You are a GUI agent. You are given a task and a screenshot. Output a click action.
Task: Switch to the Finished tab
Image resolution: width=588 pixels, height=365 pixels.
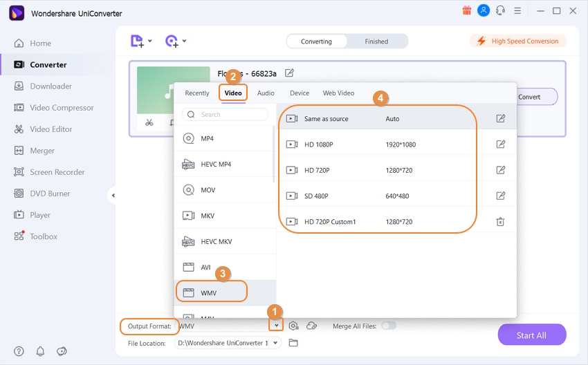point(376,41)
